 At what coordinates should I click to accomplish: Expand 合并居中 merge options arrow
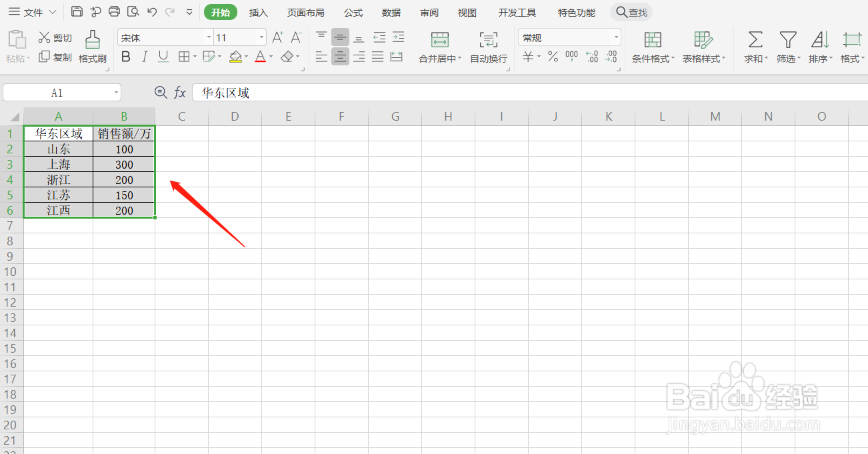pos(460,59)
